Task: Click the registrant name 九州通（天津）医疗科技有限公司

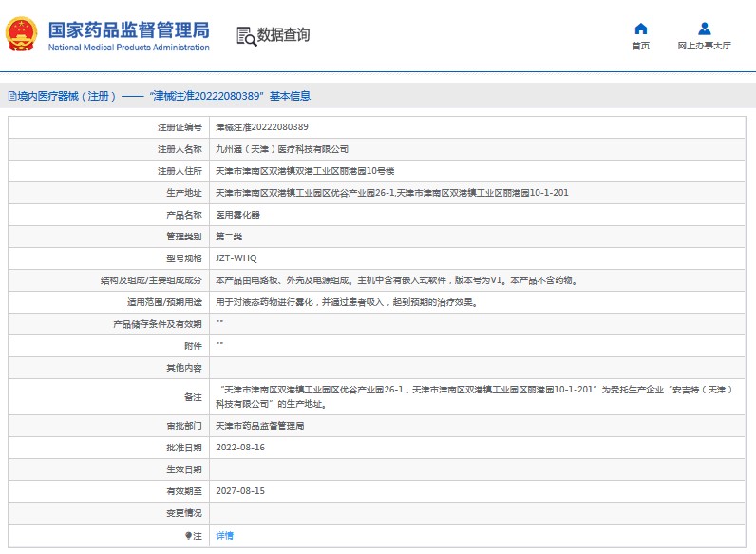Action: [282, 149]
